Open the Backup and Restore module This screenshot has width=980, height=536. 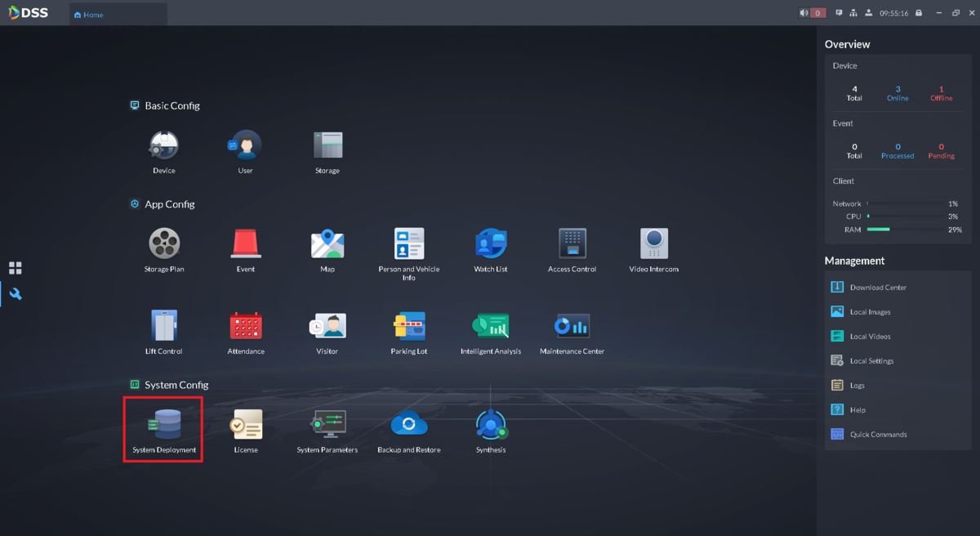[408, 423]
